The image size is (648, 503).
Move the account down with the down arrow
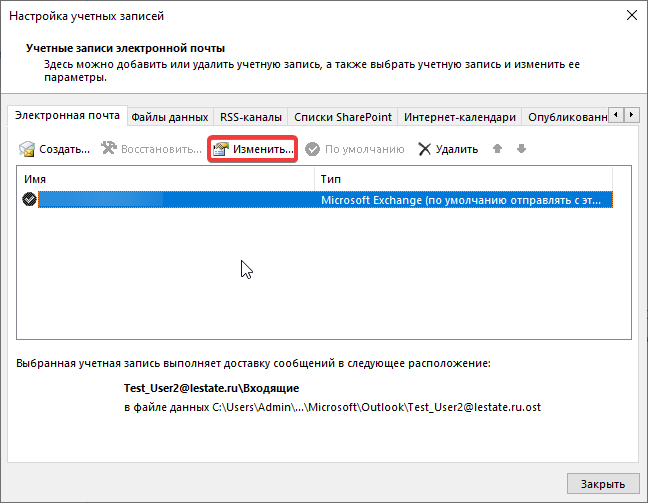click(x=521, y=149)
